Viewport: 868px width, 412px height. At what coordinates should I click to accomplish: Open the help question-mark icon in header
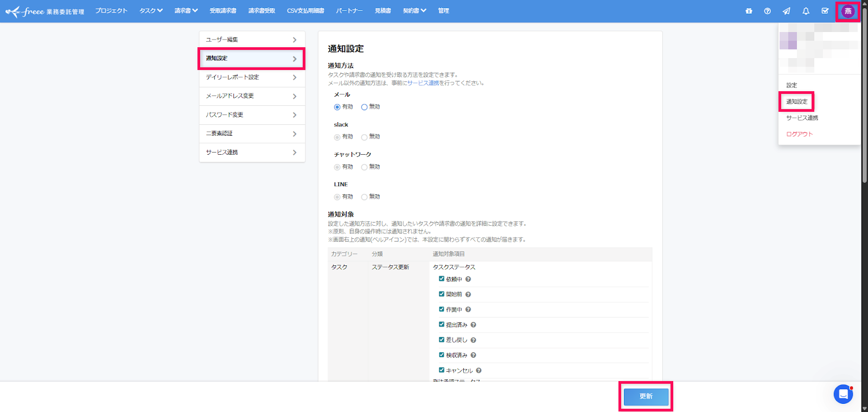coord(767,11)
